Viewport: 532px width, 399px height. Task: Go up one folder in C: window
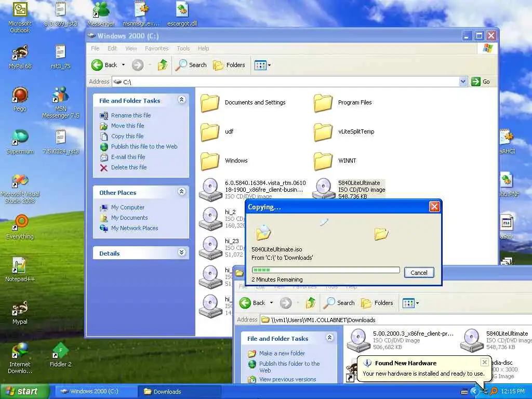[x=163, y=65]
